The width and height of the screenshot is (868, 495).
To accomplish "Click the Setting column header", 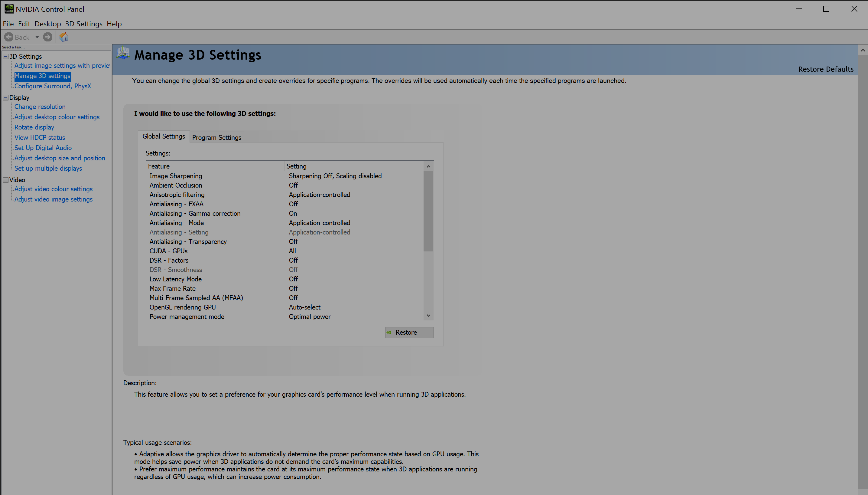I will pos(354,166).
